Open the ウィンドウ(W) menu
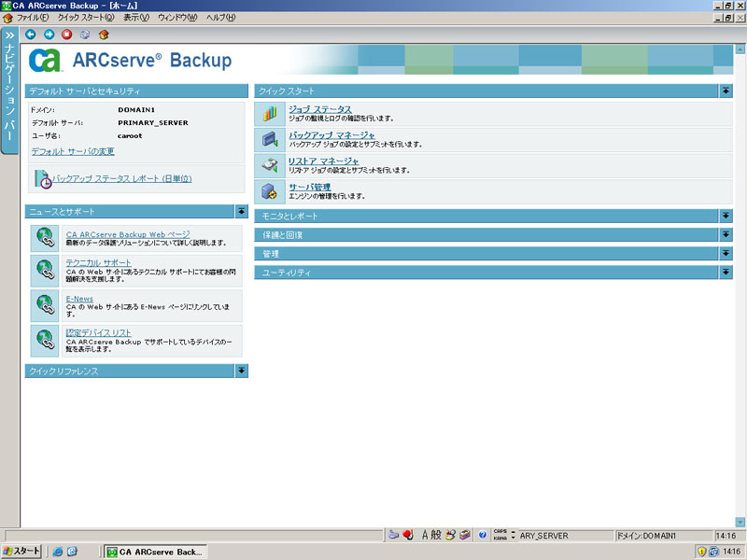This screenshot has width=747, height=560. [x=177, y=18]
